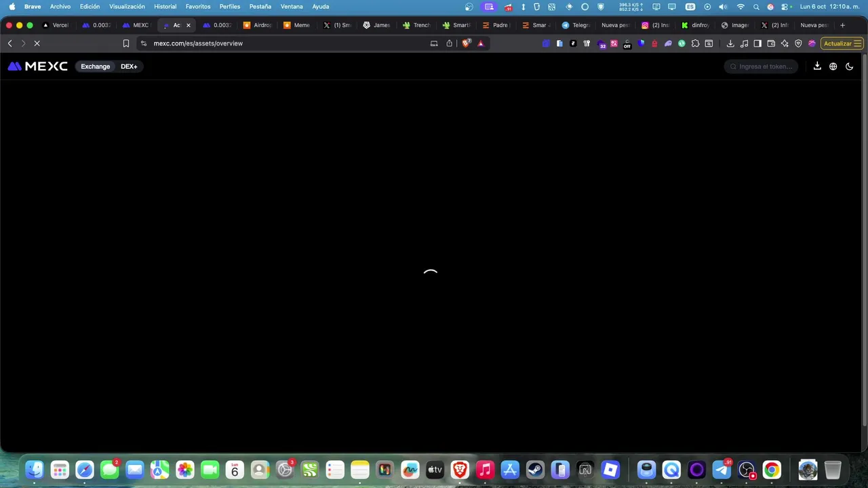The image size is (868, 488).
Task: Open the Ventana menu
Action: pos(292,7)
